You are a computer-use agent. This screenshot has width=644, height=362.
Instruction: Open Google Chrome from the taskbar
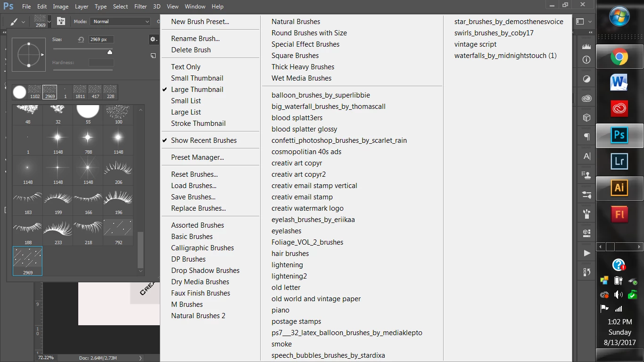[619, 57]
